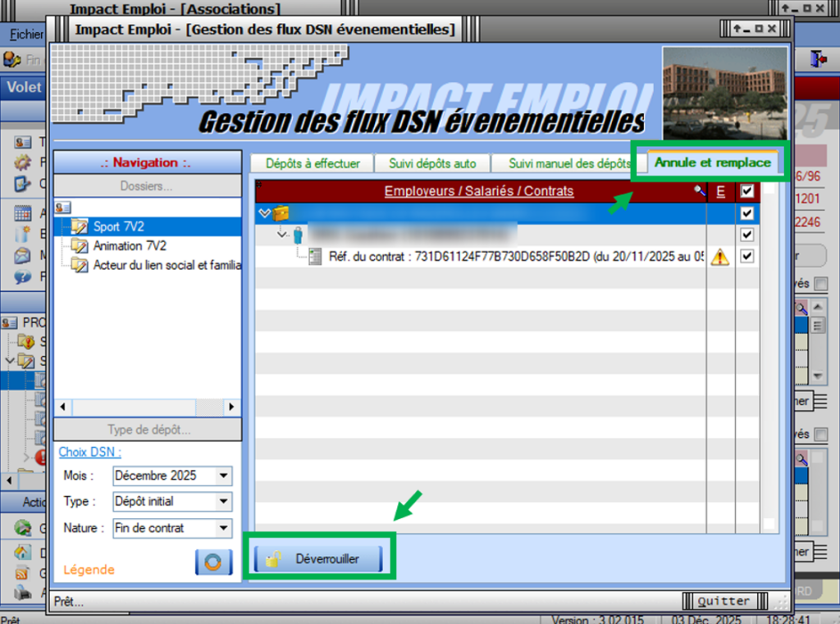This screenshot has width=840, height=624.
Task: Click the circular refresh button above Déverrouiller
Action: click(213, 563)
